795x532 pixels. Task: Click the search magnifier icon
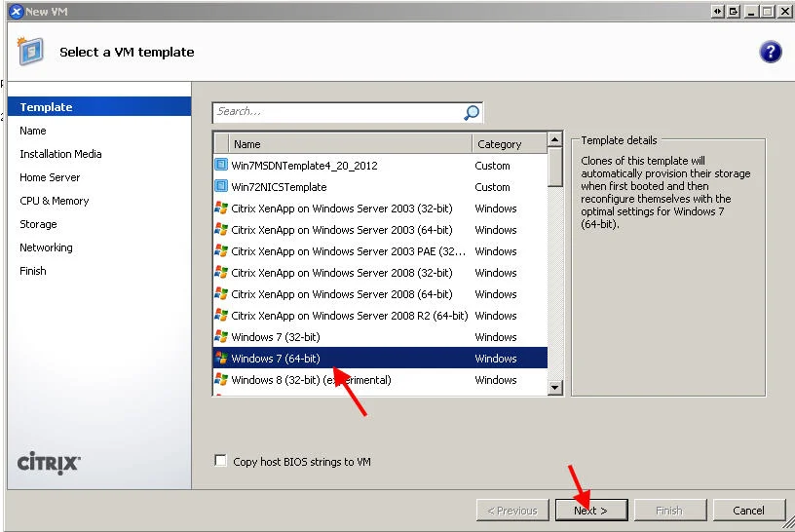(x=472, y=112)
